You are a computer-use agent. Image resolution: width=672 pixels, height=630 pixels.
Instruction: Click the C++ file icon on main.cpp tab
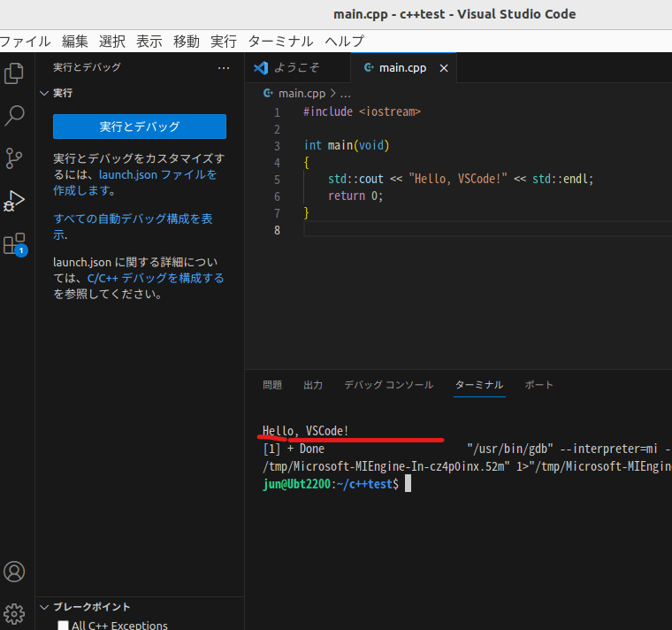pos(369,67)
